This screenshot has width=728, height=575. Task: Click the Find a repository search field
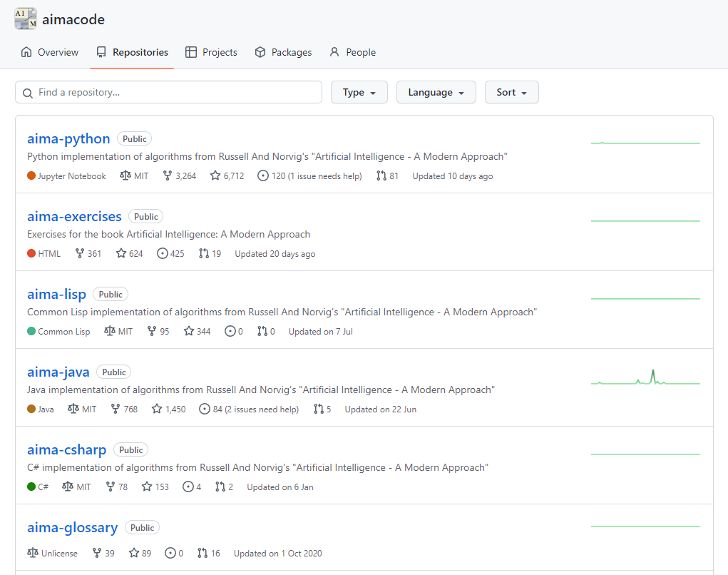tap(168, 92)
